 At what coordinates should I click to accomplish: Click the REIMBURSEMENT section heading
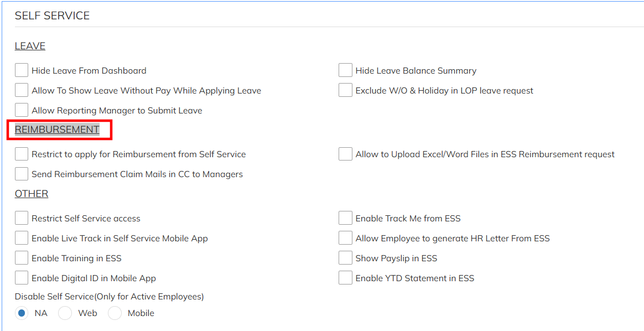click(57, 130)
